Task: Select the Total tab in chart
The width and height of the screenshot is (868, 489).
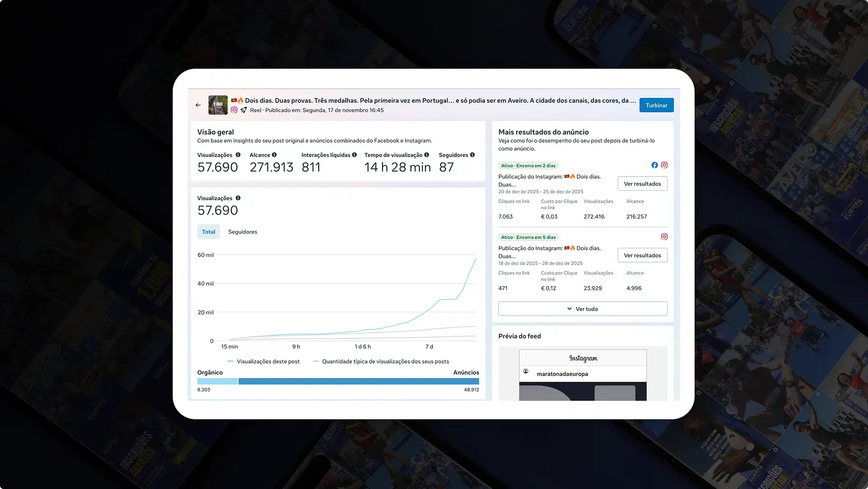Action: pyautogui.click(x=209, y=232)
